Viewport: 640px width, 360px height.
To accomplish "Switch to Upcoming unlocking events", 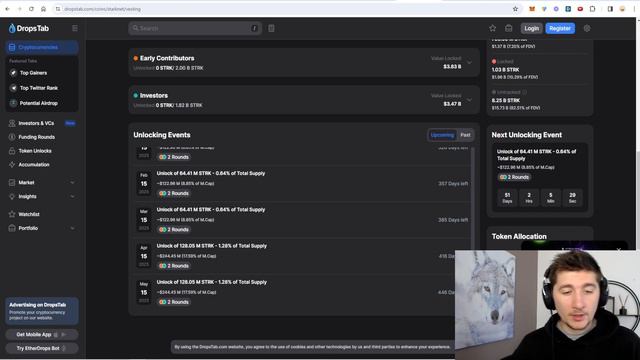I will 442,135.
